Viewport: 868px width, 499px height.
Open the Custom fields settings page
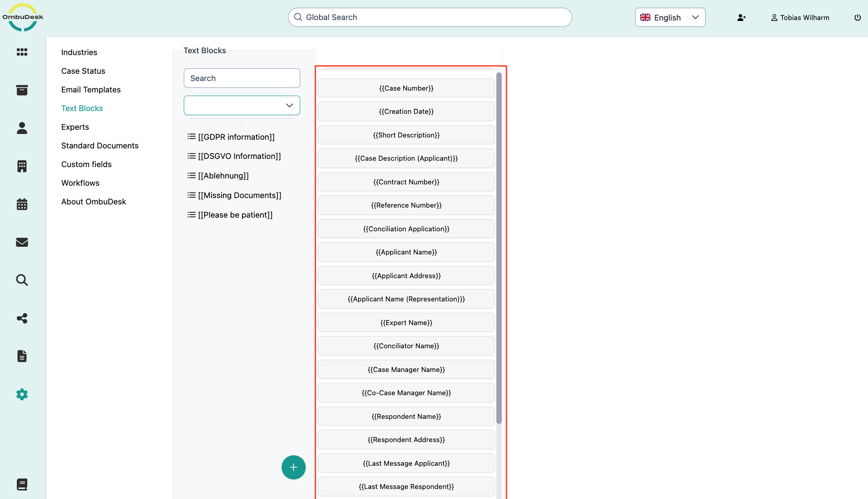click(86, 164)
